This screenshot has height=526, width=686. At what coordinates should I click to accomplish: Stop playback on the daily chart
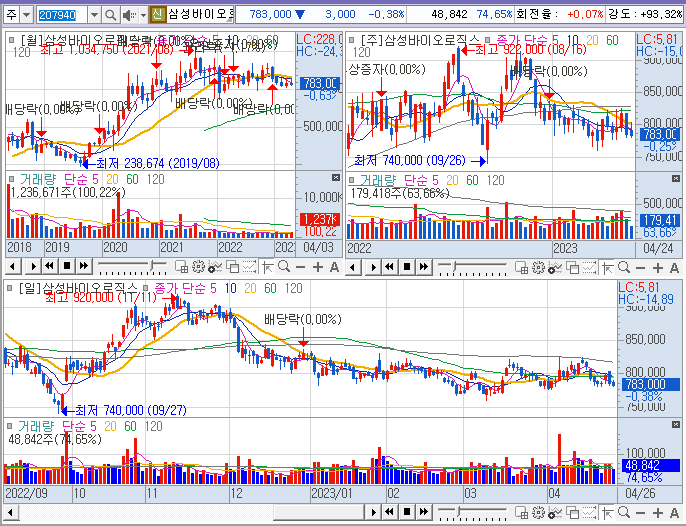(407, 512)
